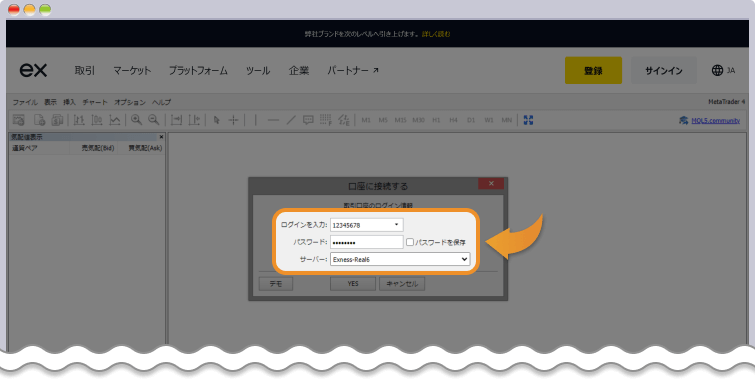Select the D1 timeframe

coord(471,120)
